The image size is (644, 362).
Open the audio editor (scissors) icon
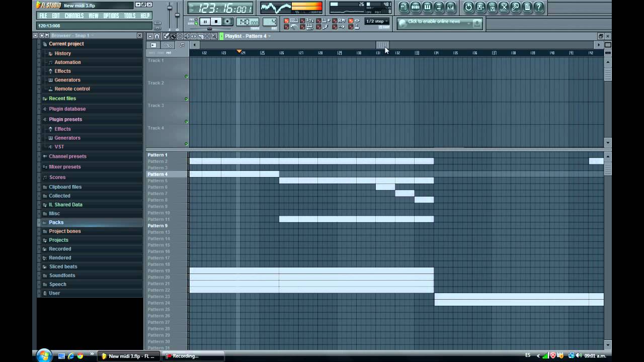(504, 7)
